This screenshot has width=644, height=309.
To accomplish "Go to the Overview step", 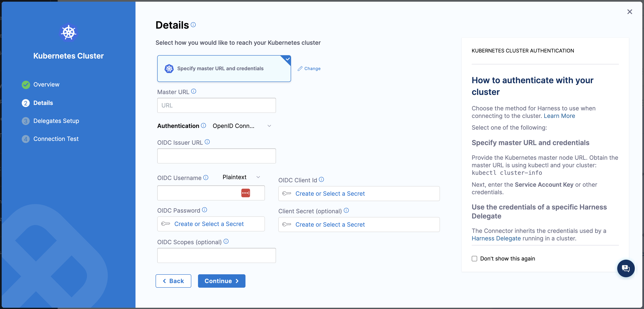I will (46, 84).
